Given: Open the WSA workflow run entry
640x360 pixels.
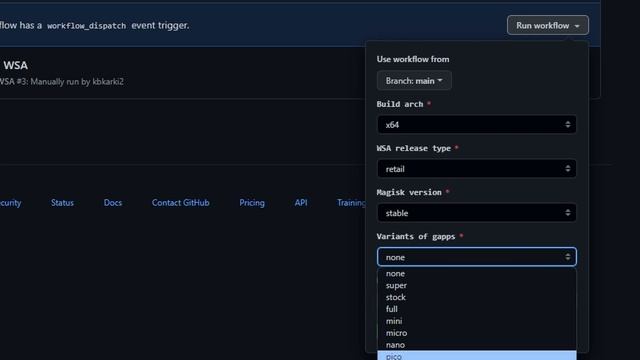Looking at the screenshot, I should (x=16, y=65).
